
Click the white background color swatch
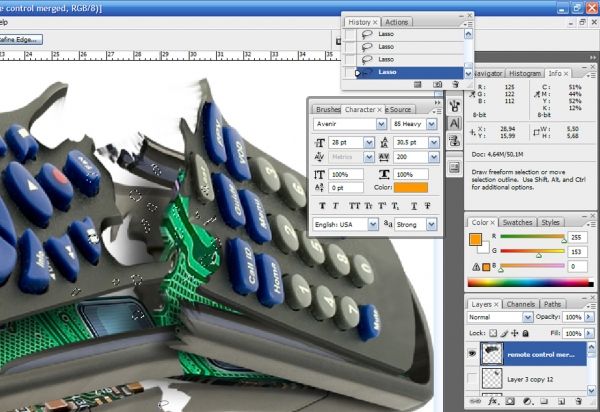click(484, 248)
